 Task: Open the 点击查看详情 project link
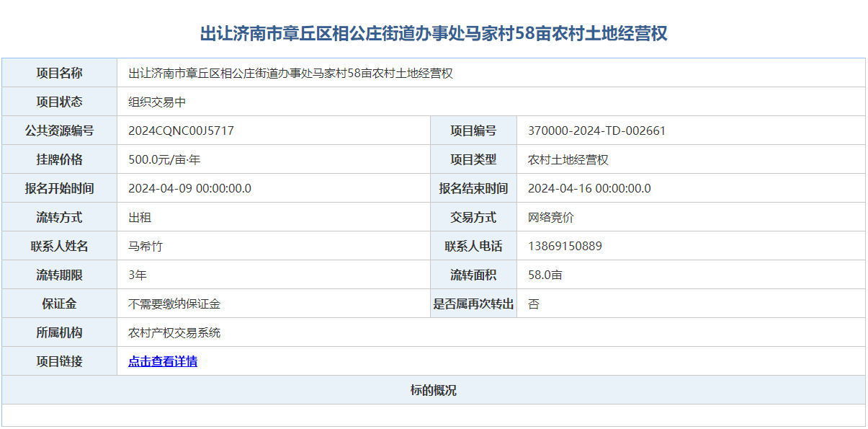pos(163,361)
